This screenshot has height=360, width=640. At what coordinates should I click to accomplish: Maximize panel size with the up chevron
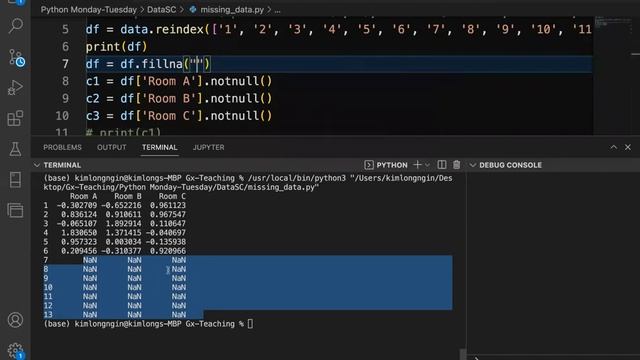(x=613, y=147)
